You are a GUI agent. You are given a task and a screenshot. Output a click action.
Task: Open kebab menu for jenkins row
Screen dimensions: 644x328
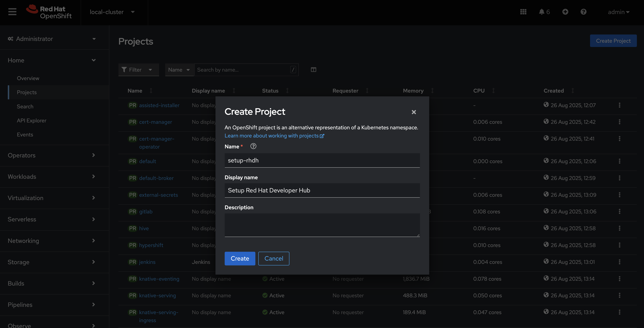(620, 262)
